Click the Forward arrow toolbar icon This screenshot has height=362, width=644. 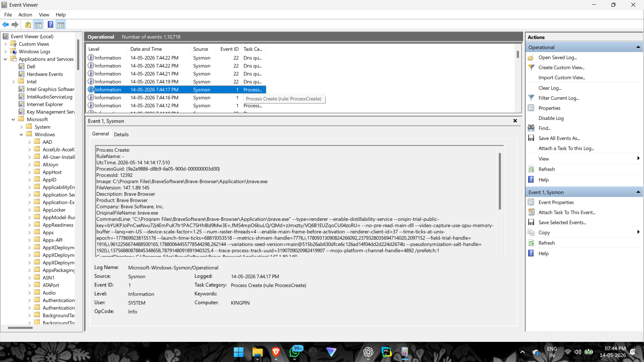point(15,24)
